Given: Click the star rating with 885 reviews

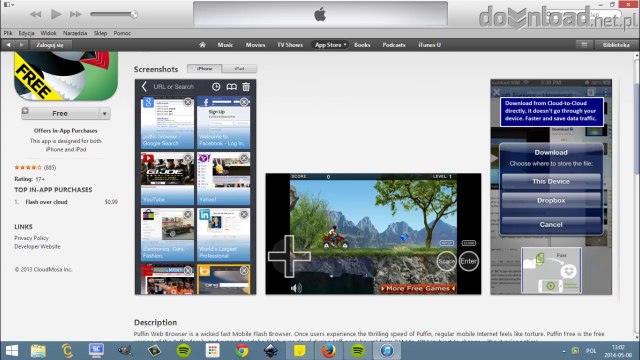Looking at the screenshot, I should point(35,167).
